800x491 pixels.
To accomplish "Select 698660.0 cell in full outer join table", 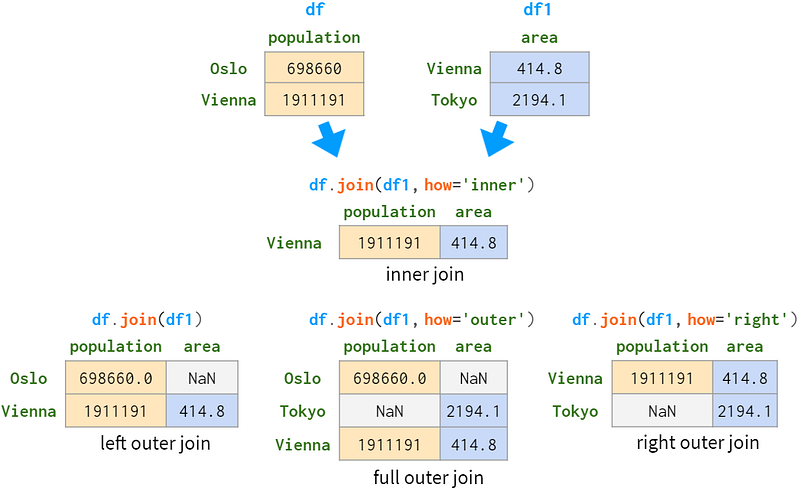I will pyautogui.click(x=389, y=378).
